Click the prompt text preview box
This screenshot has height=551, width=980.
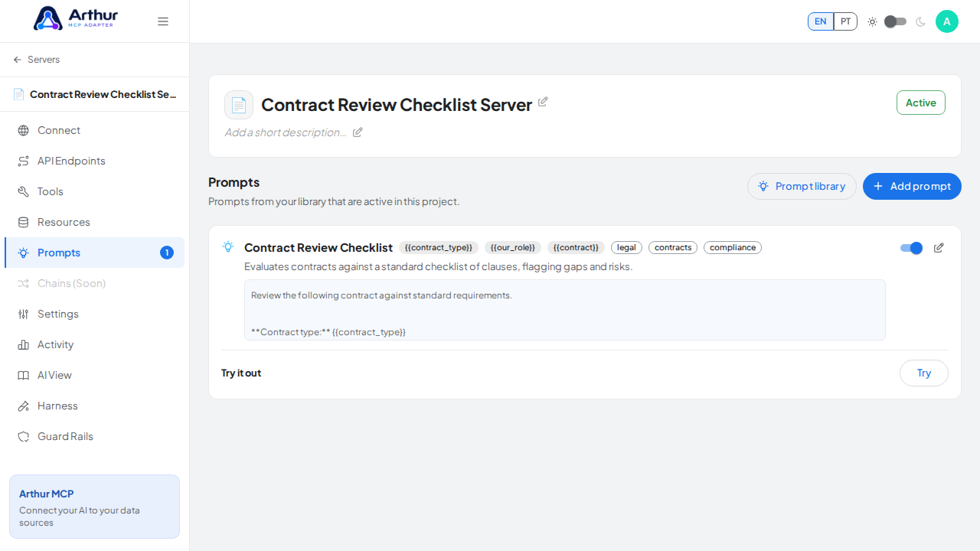565,310
